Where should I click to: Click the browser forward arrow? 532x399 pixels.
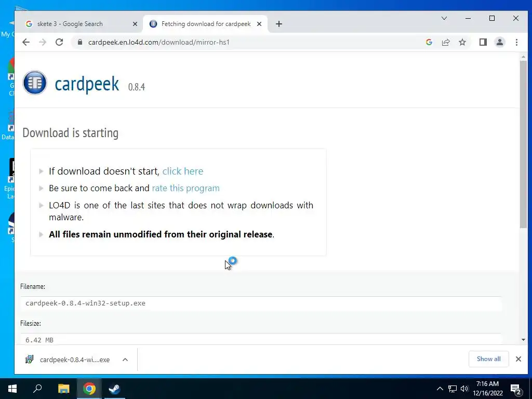click(x=43, y=42)
